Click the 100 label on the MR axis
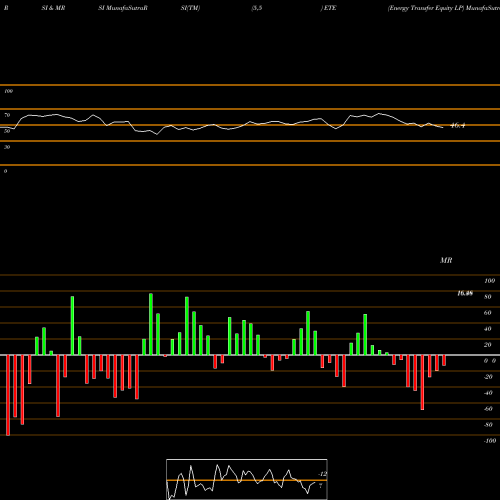 [490, 281]
